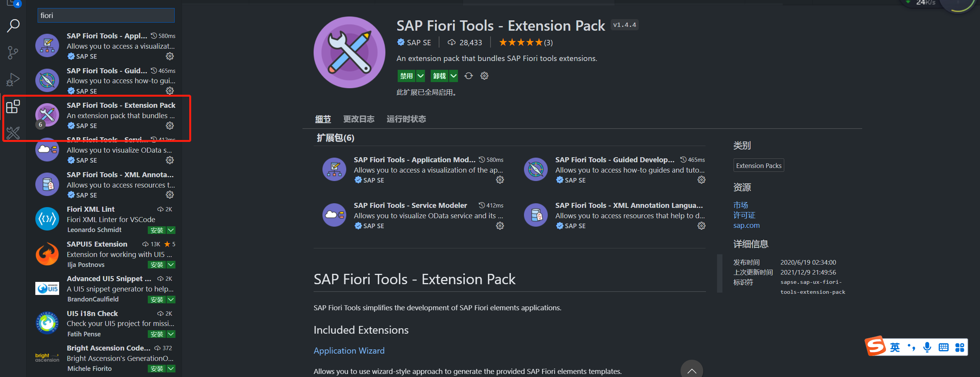Expand the dropdown next to the 卸载 button
Viewport: 980px width, 377px height.
(454, 76)
